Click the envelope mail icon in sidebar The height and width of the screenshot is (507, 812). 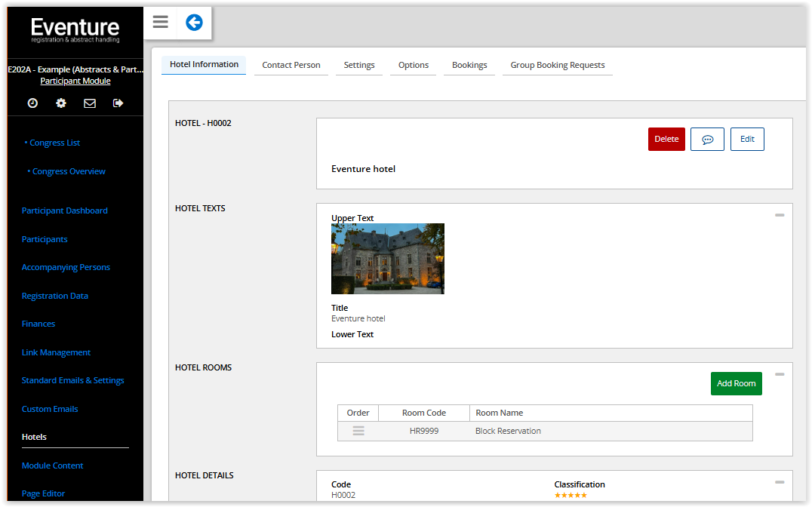click(x=90, y=103)
